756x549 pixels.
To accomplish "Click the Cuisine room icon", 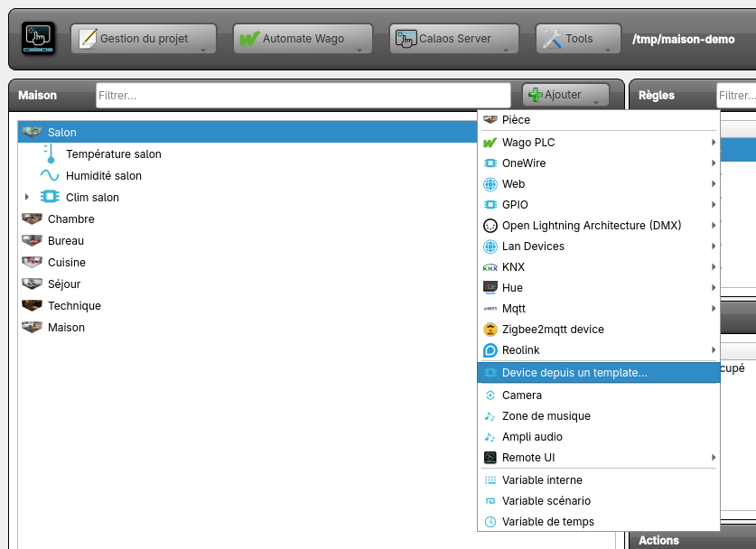I will pos(32,262).
